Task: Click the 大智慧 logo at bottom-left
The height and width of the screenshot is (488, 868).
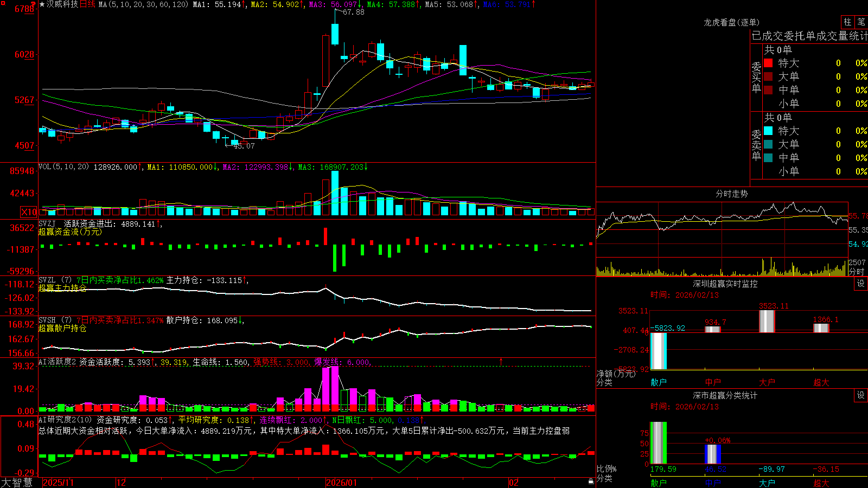Action: tap(17, 483)
